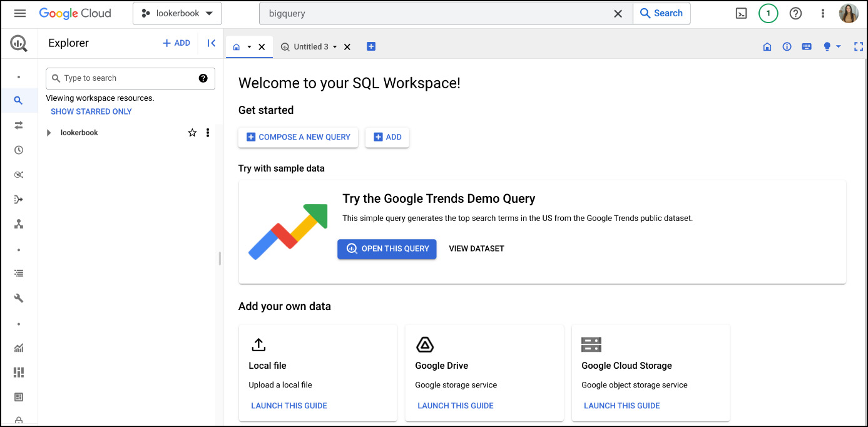Launch the Google Drive guide

pyautogui.click(x=456, y=406)
